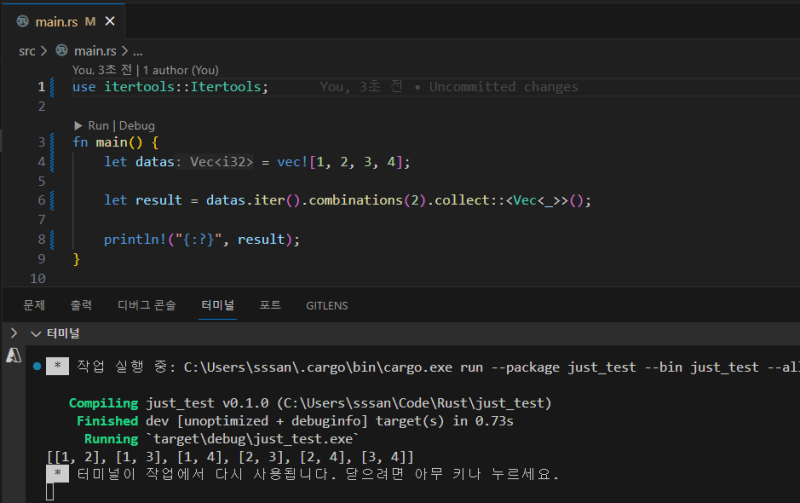Click the inline blame 'Uncommitted changes' annotation
Image resolution: width=800 pixels, height=503 pixels.
503,87
